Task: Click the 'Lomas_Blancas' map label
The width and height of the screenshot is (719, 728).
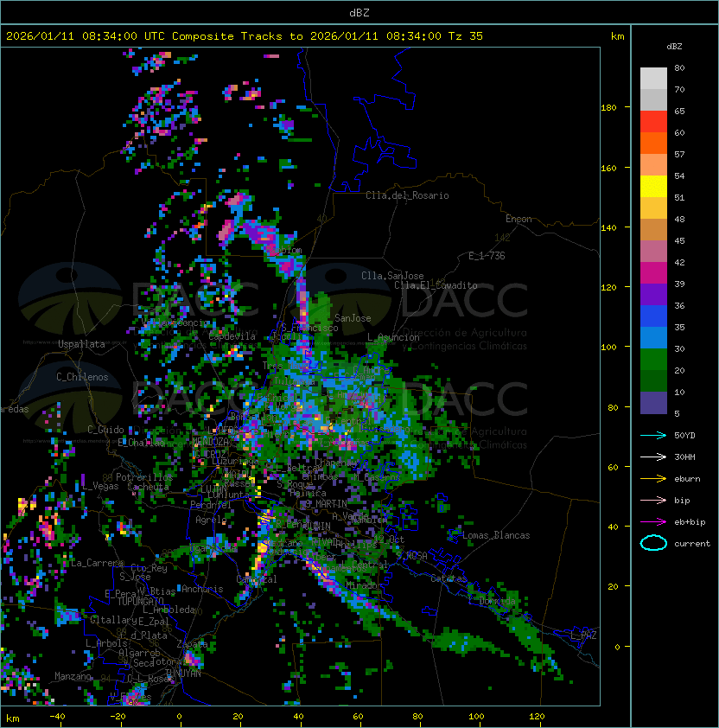Action: pos(496,535)
